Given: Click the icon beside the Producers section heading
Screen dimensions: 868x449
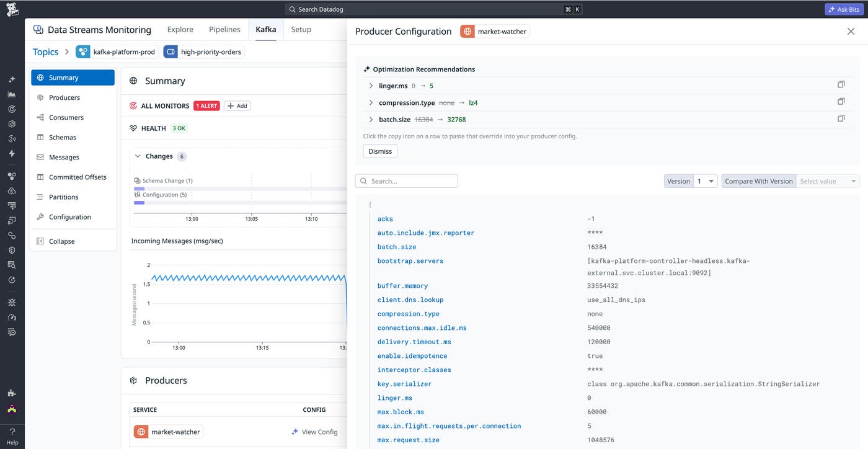Looking at the screenshot, I should (133, 381).
